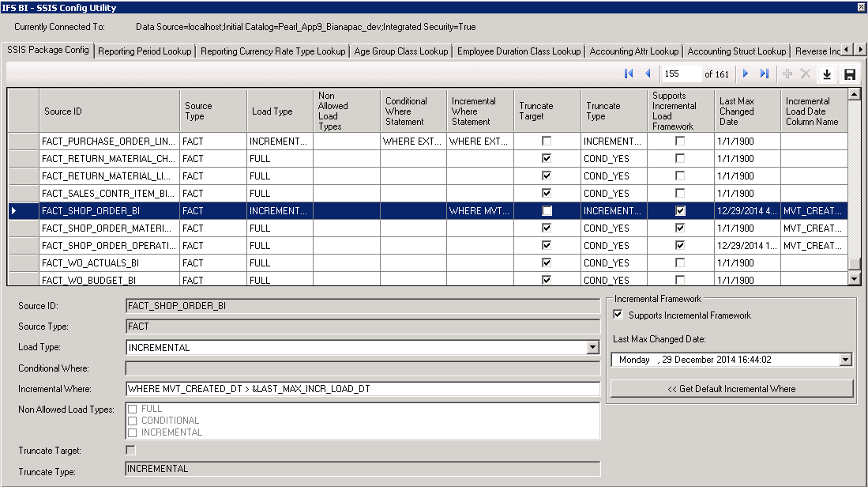Uncheck Supports Incremental Framework checkbox

click(x=618, y=315)
